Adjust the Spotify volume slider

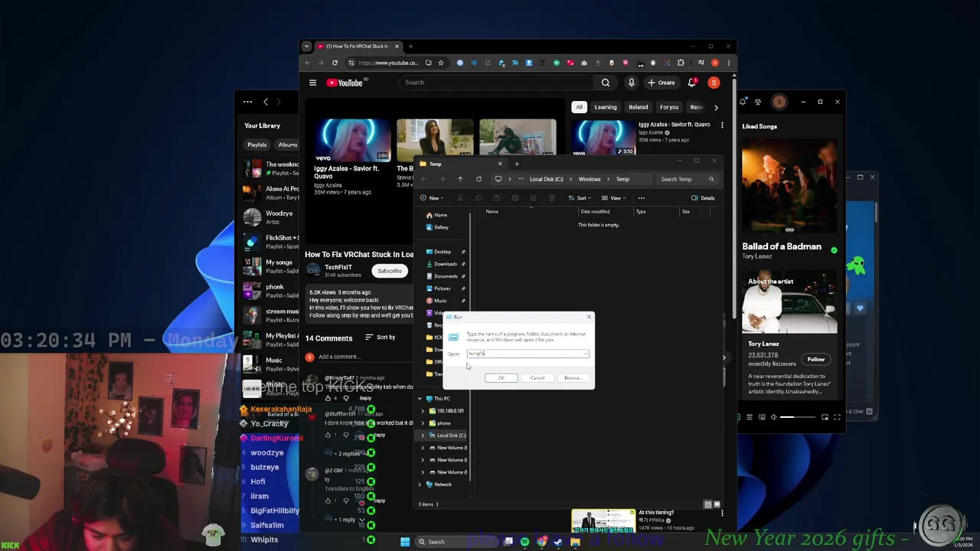tap(797, 417)
